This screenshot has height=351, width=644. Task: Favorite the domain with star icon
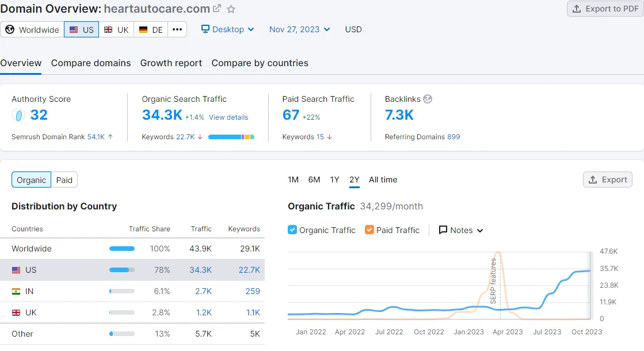pyautogui.click(x=231, y=9)
